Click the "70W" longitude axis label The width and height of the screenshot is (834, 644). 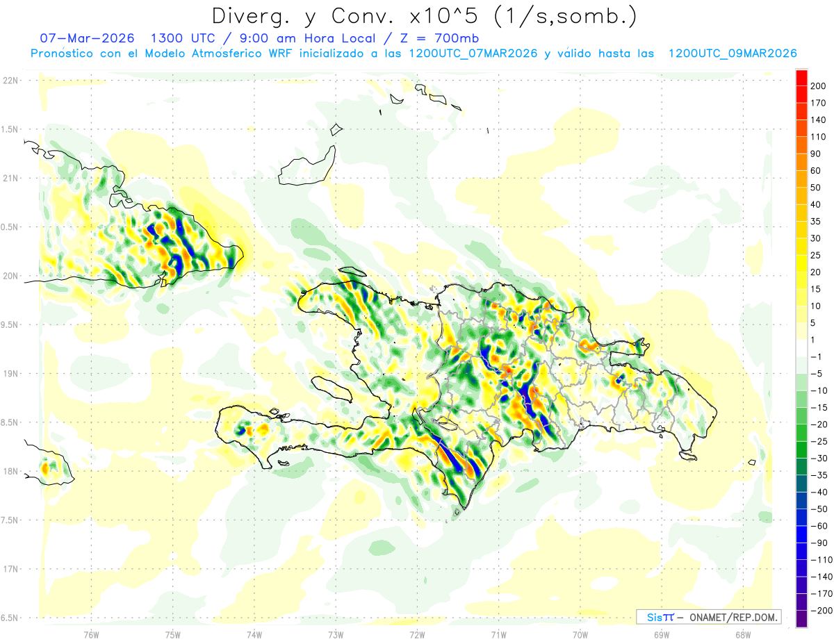(x=580, y=634)
